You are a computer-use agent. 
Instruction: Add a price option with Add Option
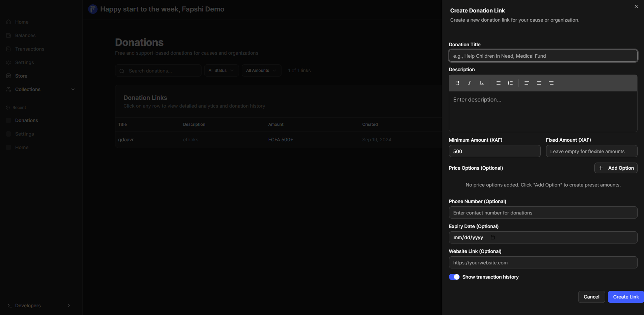point(616,168)
